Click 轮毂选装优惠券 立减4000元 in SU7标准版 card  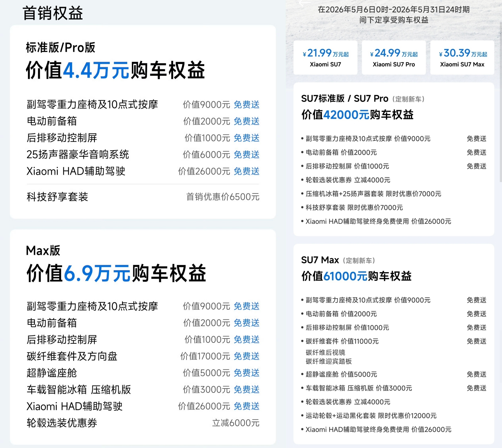348,180
